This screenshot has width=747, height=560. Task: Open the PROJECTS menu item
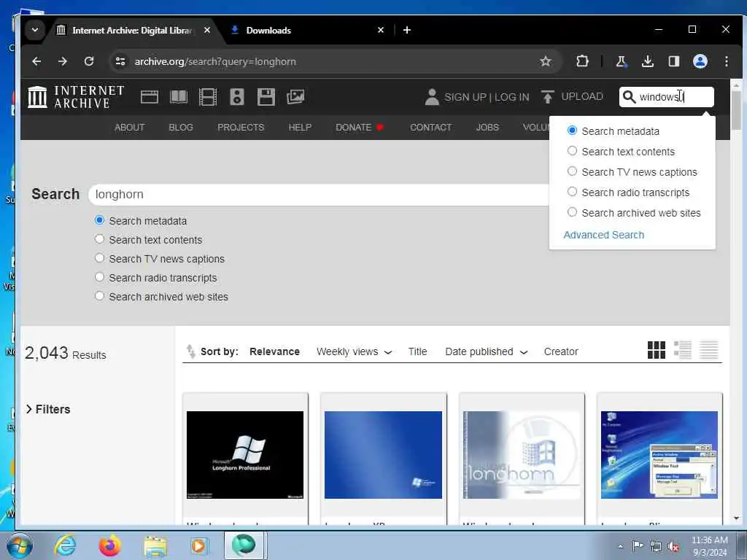(241, 127)
